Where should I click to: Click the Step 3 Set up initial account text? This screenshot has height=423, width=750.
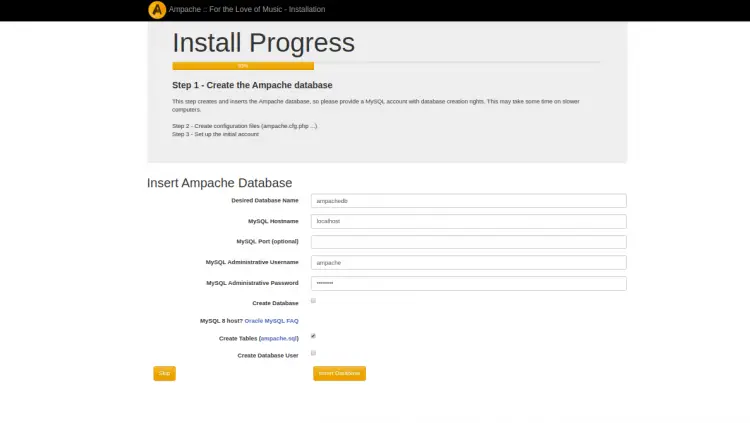(215, 134)
